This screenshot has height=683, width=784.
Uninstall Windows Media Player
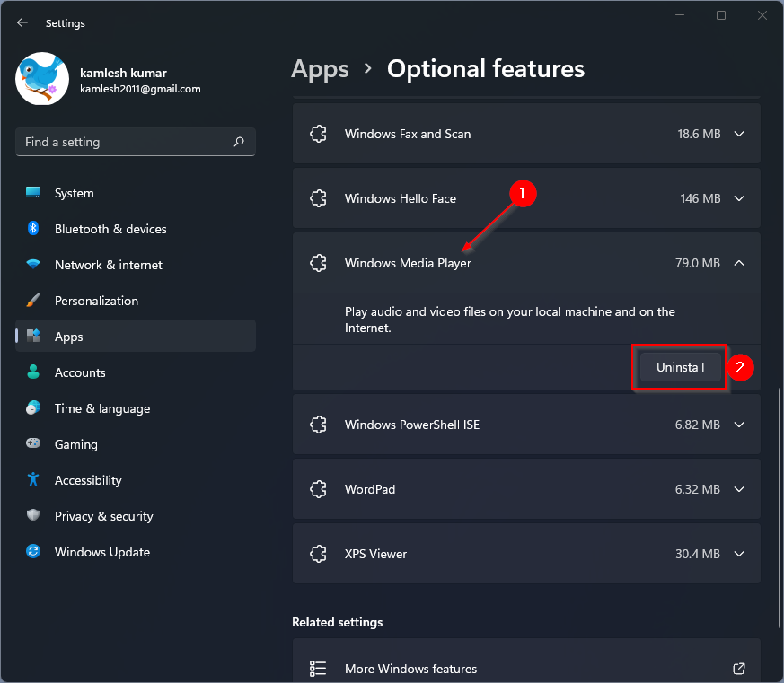tap(680, 367)
